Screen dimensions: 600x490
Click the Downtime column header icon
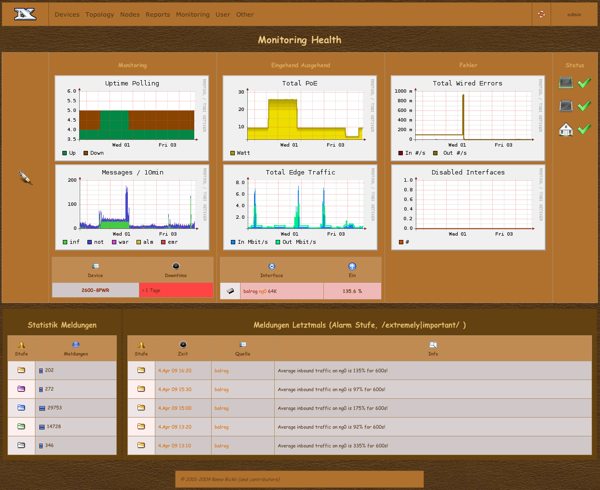tap(176, 266)
